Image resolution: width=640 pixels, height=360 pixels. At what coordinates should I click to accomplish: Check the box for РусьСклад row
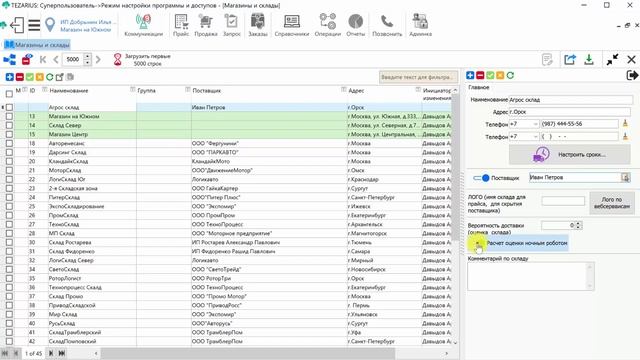point(9,323)
